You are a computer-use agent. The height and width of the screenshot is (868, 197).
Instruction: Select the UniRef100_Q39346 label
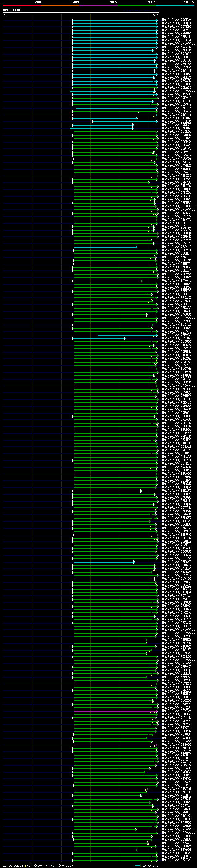[176, 115]
